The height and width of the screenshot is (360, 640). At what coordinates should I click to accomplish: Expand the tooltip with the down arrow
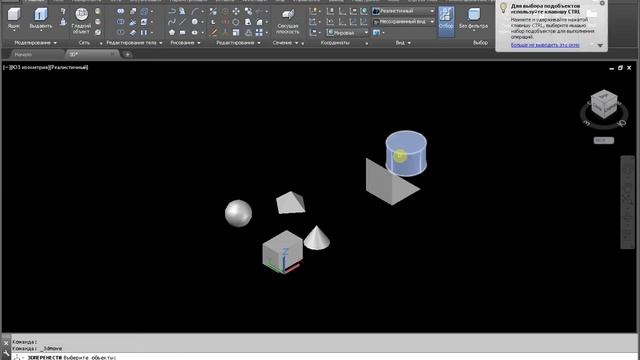click(600, 45)
